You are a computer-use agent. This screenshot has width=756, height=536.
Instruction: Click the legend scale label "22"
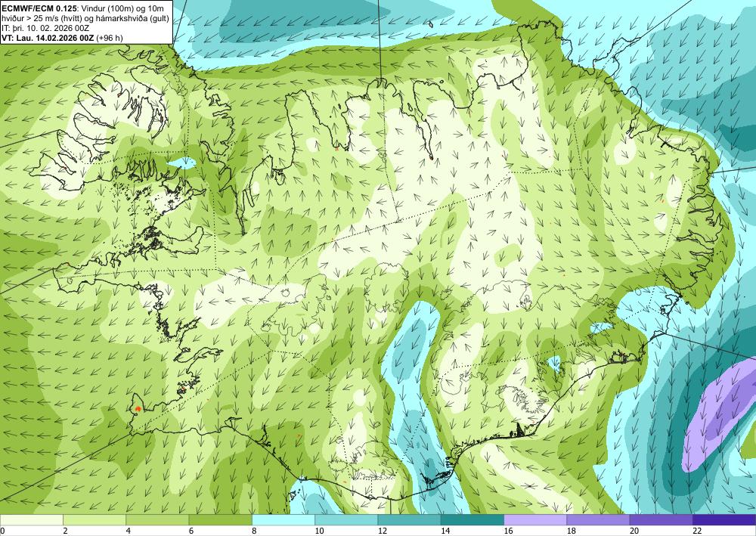697,531
